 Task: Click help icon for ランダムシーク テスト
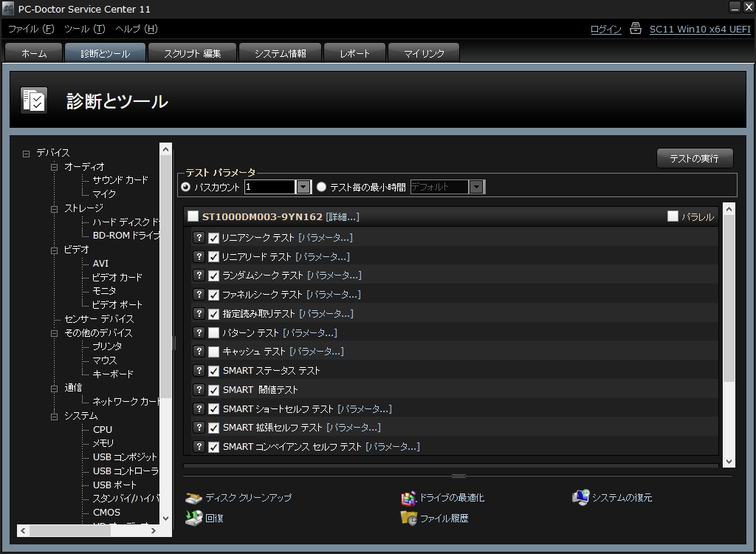click(x=199, y=275)
